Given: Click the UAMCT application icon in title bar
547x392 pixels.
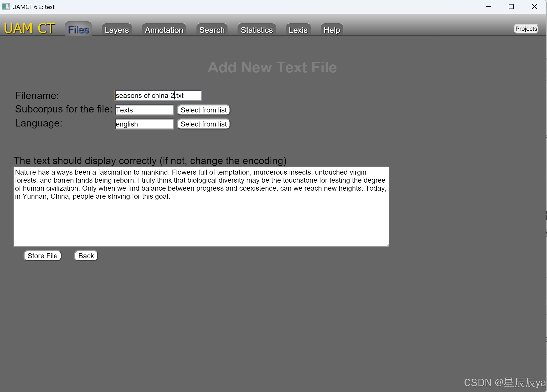Looking at the screenshot, I should pyautogui.click(x=6, y=7).
